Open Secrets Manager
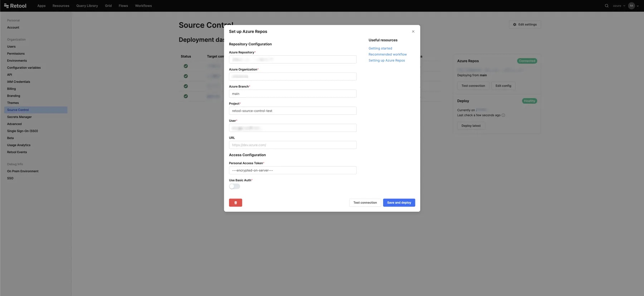644x296 pixels. [x=19, y=117]
